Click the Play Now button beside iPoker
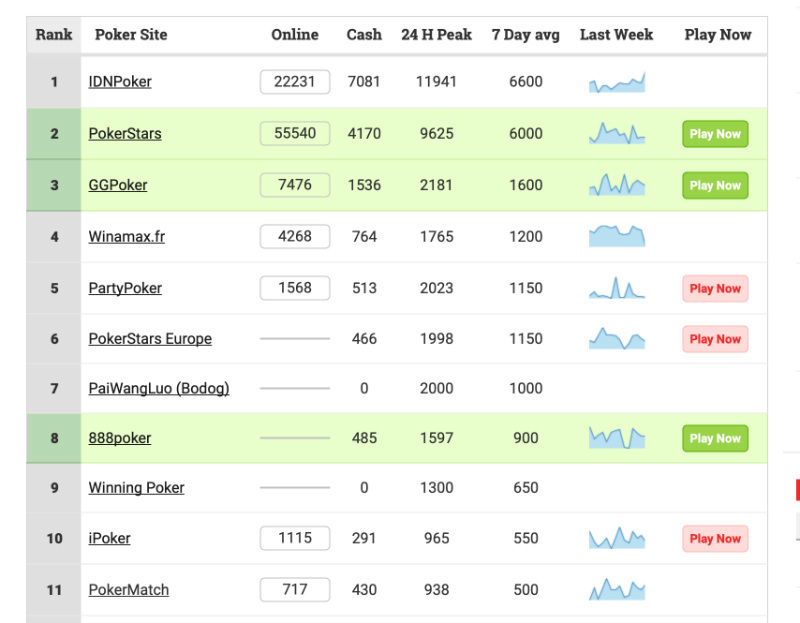The width and height of the screenshot is (800, 623). pyautogui.click(x=715, y=538)
